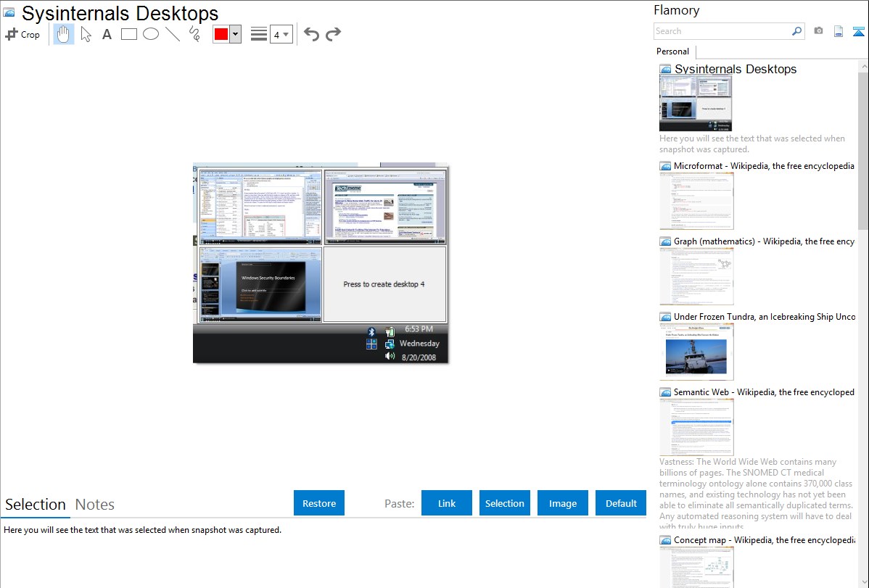
Task: Activate the Crop tool
Action: coord(22,34)
